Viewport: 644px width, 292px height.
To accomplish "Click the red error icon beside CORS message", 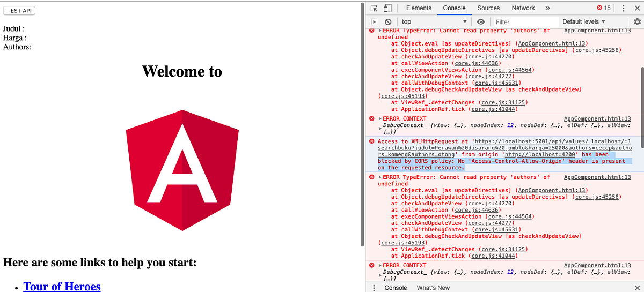I will (372, 141).
